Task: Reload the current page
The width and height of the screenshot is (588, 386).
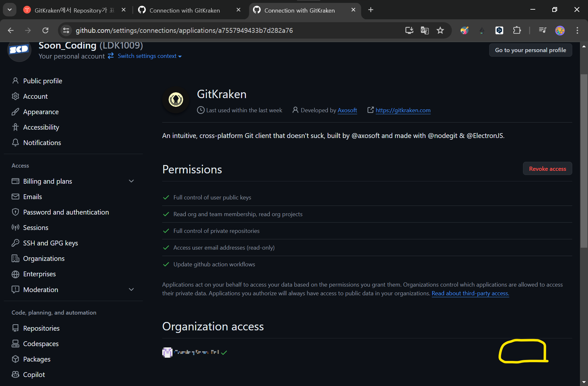Action: 45,30
